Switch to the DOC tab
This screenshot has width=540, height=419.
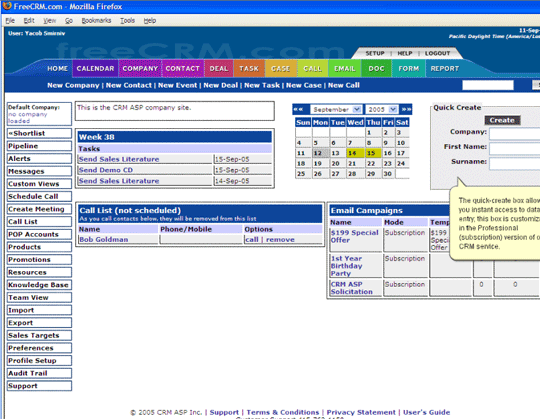(x=376, y=69)
